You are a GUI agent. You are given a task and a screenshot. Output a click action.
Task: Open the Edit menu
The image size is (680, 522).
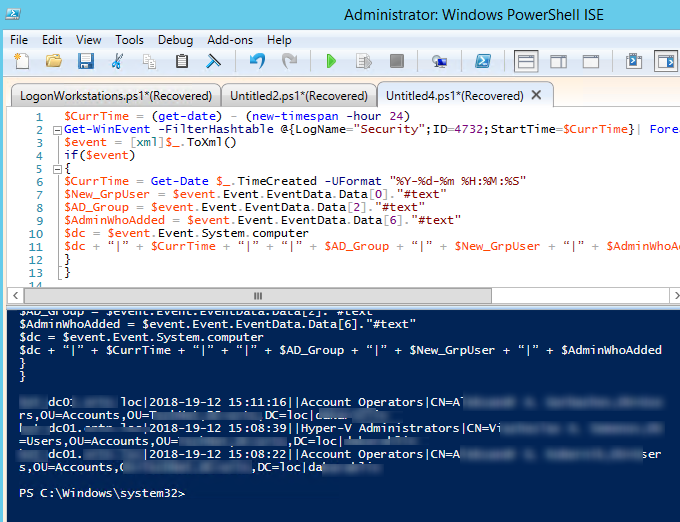tap(52, 40)
